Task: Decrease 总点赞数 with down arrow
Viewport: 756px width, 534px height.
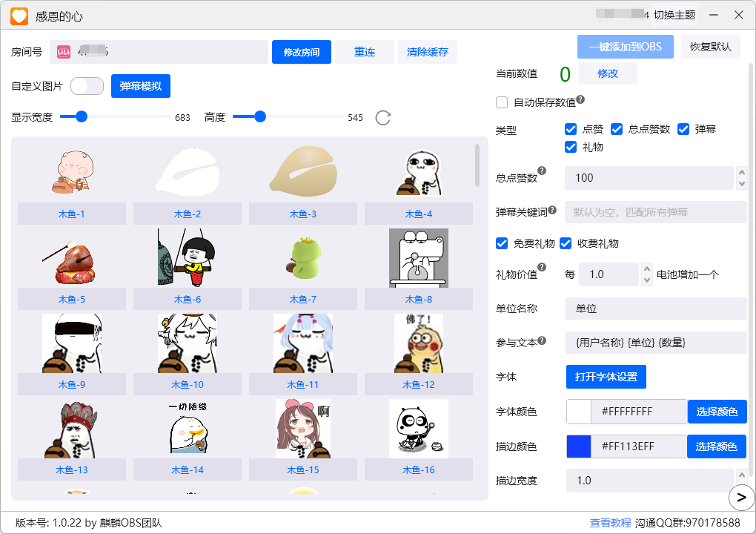Action: (x=741, y=184)
